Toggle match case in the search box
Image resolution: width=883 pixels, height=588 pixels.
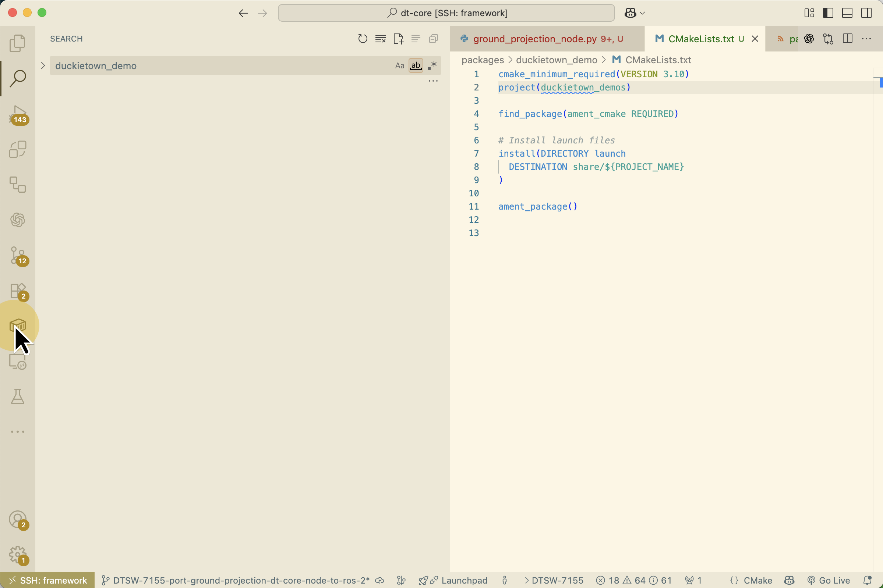point(399,65)
